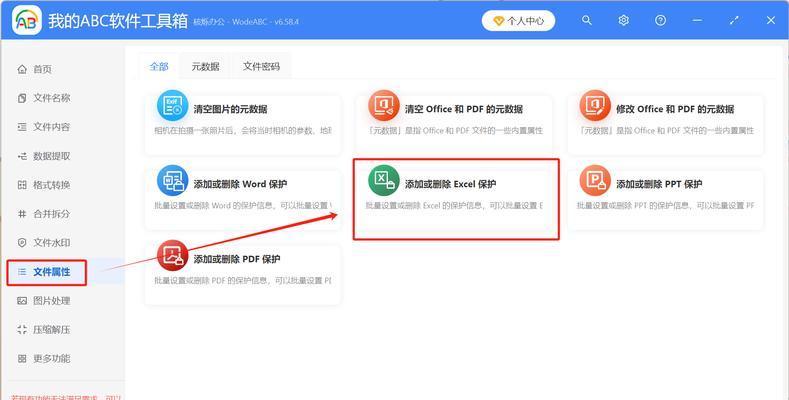The image size is (789, 400).
Task: Open 图片处理 sidebar section
Action: 51,300
